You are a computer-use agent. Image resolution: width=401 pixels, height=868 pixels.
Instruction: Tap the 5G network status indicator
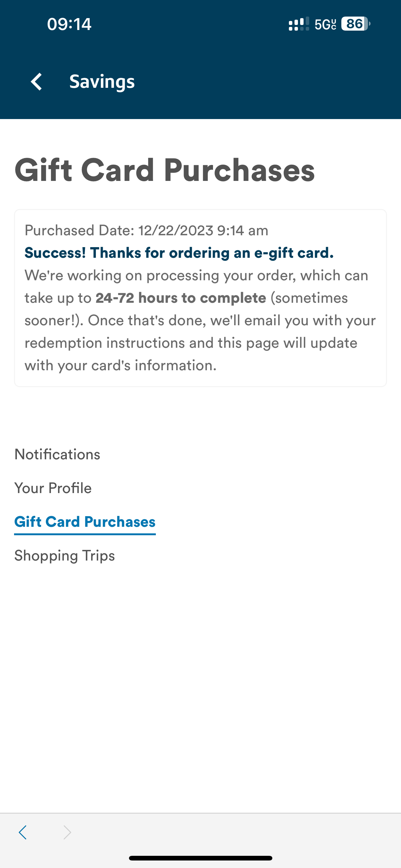click(x=325, y=24)
